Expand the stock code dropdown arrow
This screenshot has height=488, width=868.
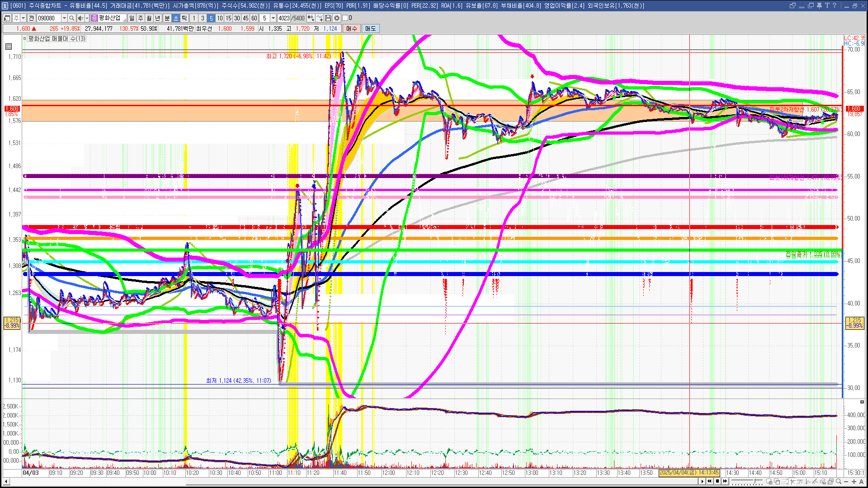pyautogui.click(x=64, y=18)
